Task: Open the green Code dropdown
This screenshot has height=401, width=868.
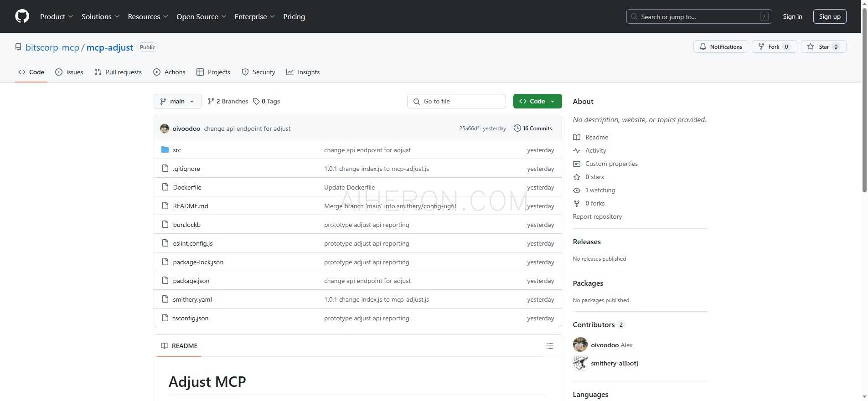Action: (537, 101)
